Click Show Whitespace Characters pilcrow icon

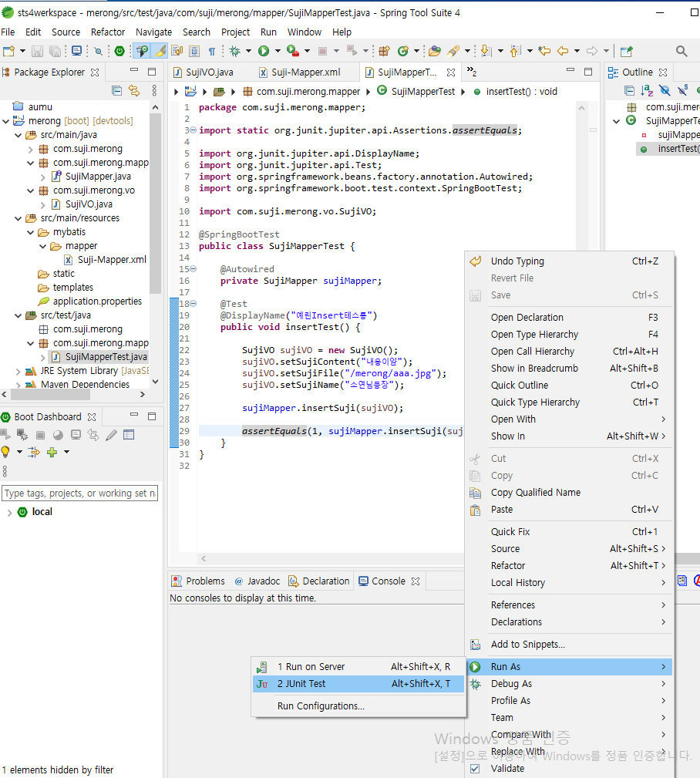[212, 51]
